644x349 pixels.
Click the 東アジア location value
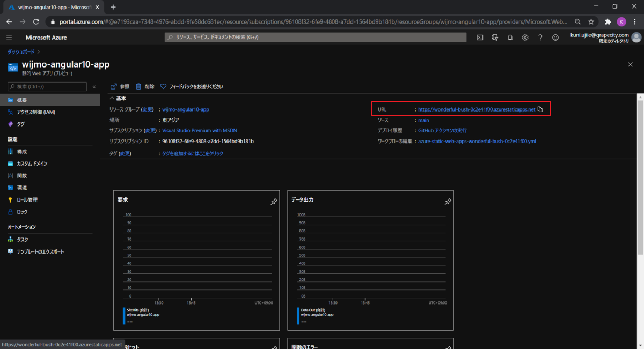click(171, 120)
